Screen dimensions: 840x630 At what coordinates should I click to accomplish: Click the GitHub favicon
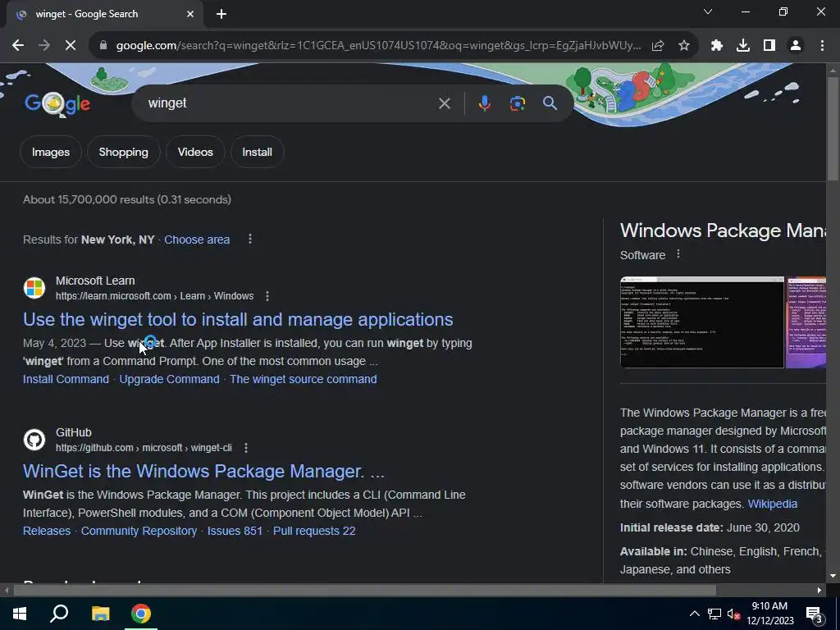click(x=34, y=440)
